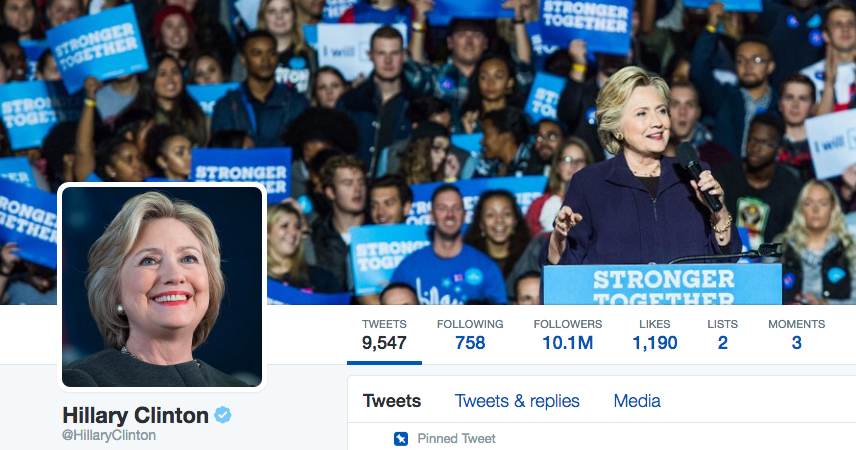Switch to the Media tab

pyautogui.click(x=637, y=401)
